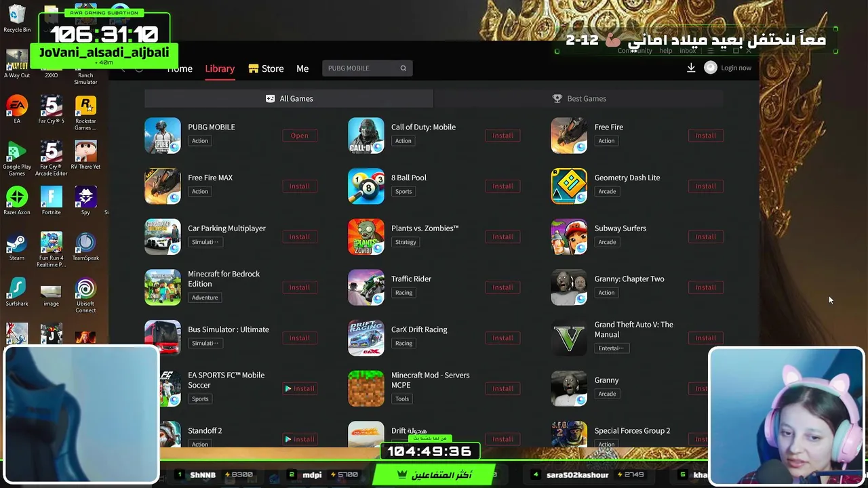Click the Arcade tag under Granny
868x488 pixels.
pyautogui.click(x=607, y=394)
